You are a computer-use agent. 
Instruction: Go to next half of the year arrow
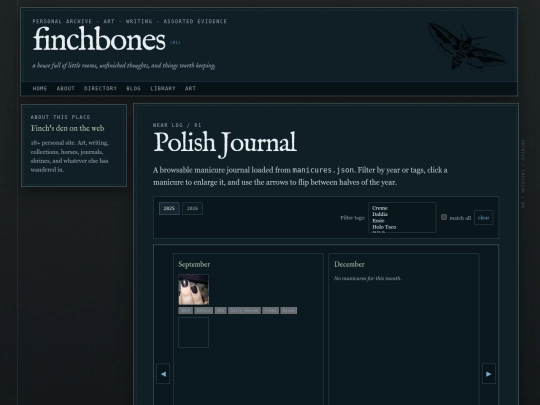(489, 374)
